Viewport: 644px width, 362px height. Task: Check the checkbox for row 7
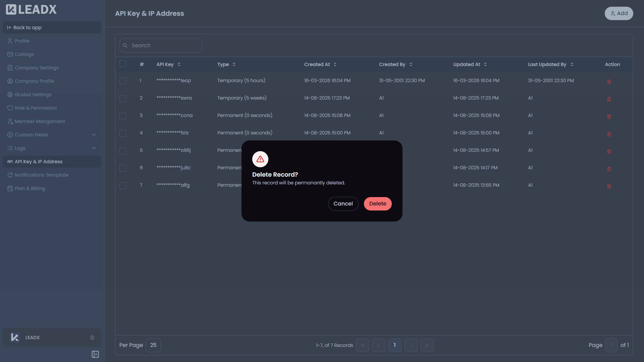point(123,185)
